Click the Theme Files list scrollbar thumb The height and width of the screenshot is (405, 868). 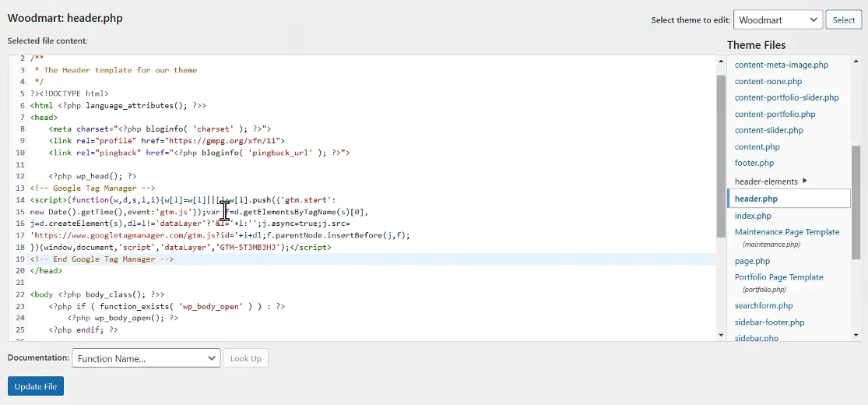coord(856,202)
